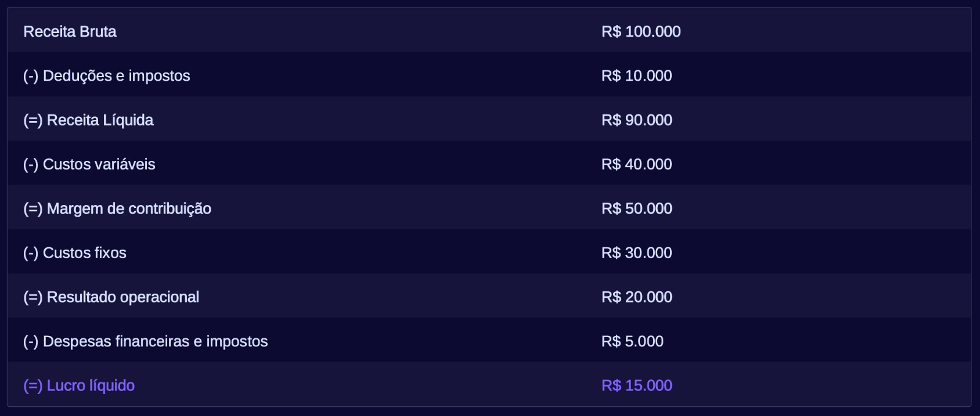Select the purple R$ 15.000 total
The height and width of the screenshot is (416, 980).
coord(636,386)
